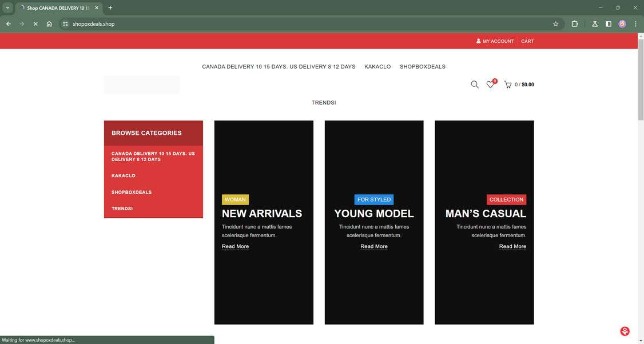Click the MAN'S CASUAL heading
Image resolution: width=644 pixels, height=344 pixels.
[x=486, y=214]
